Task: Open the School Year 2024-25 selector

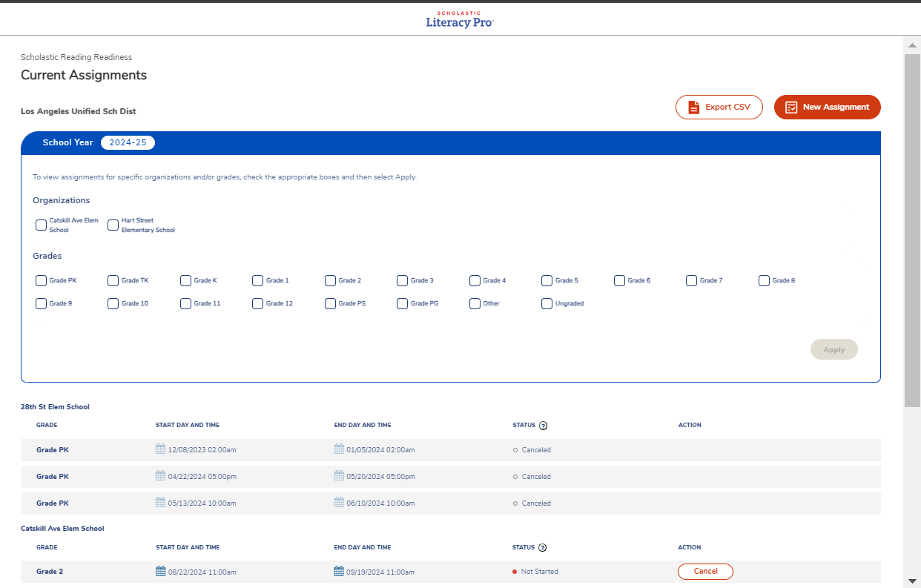Action: 128,142
